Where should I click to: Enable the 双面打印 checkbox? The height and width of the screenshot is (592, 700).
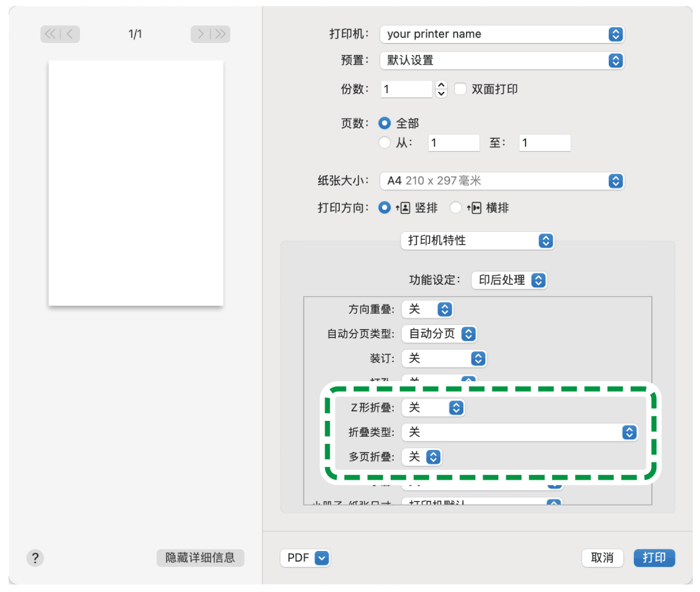pyautogui.click(x=460, y=89)
